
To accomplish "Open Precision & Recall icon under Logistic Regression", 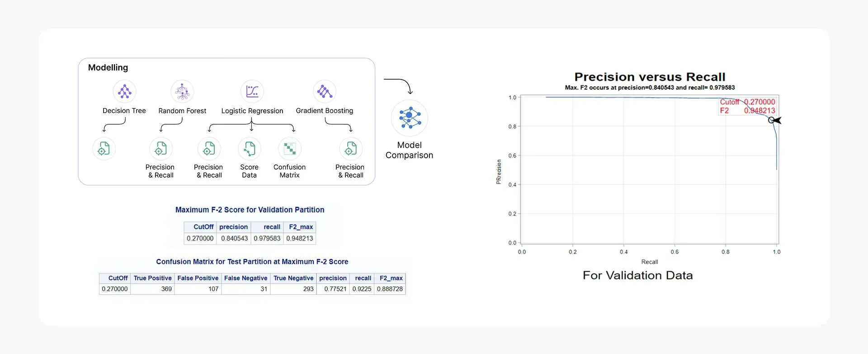I will pos(209,149).
